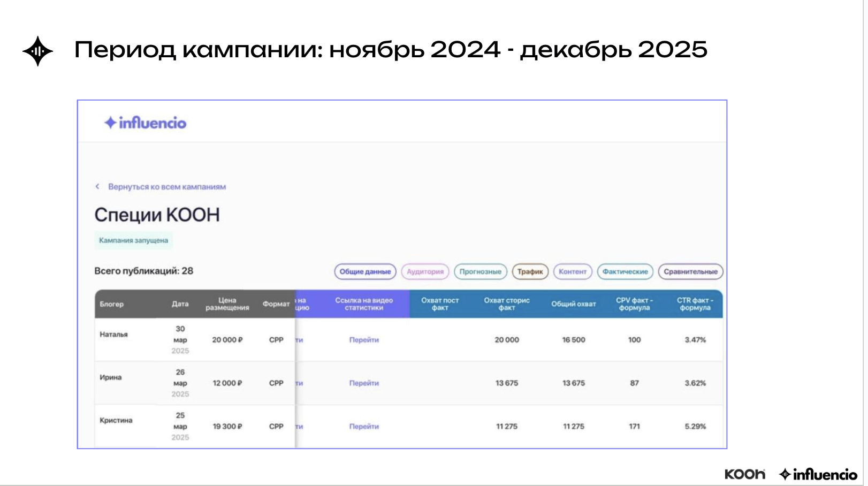Click the 12 000 ₽ price cell
The width and height of the screenshot is (868, 486).
[x=227, y=383]
